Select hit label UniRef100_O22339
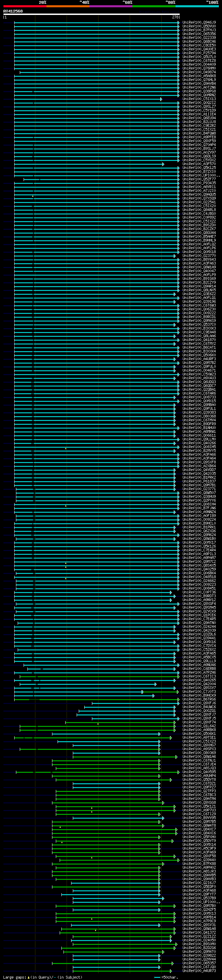 (199, 38)
